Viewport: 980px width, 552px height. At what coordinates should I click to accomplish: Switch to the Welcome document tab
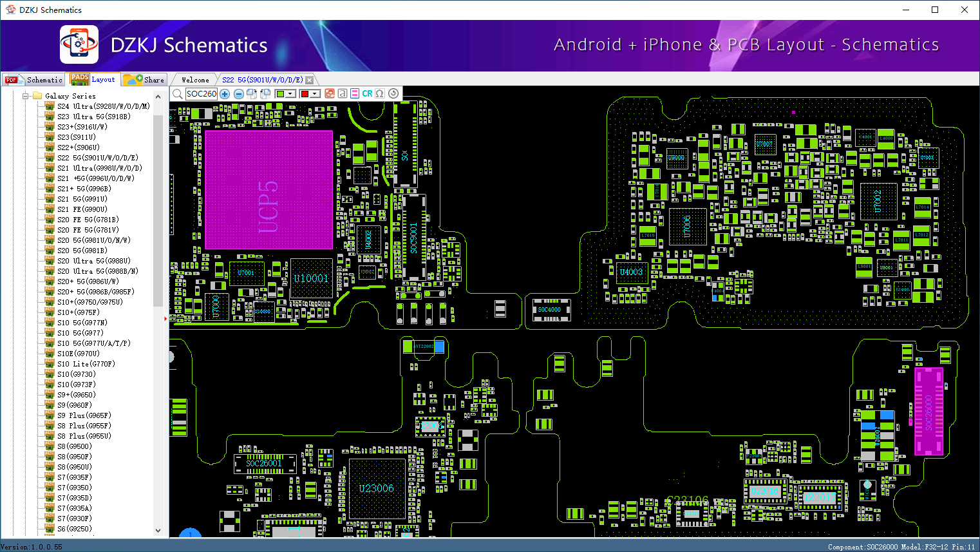click(x=195, y=80)
